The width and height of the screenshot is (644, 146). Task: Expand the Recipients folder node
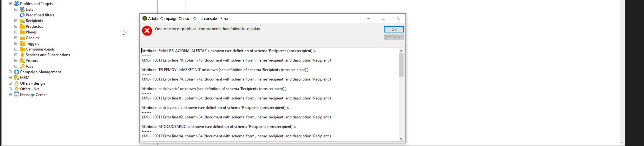(x=16, y=21)
